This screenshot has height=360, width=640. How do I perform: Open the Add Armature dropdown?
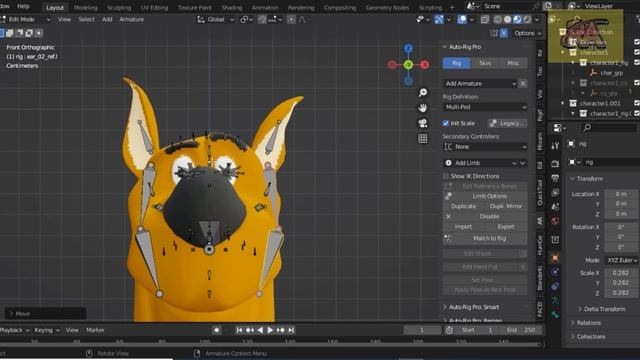[x=480, y=83]
